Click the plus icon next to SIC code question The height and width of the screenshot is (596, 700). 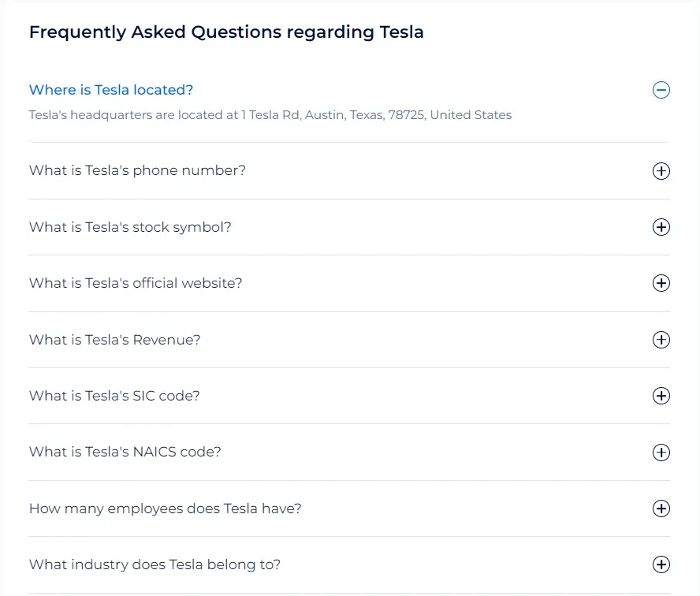tap(661, 397)
